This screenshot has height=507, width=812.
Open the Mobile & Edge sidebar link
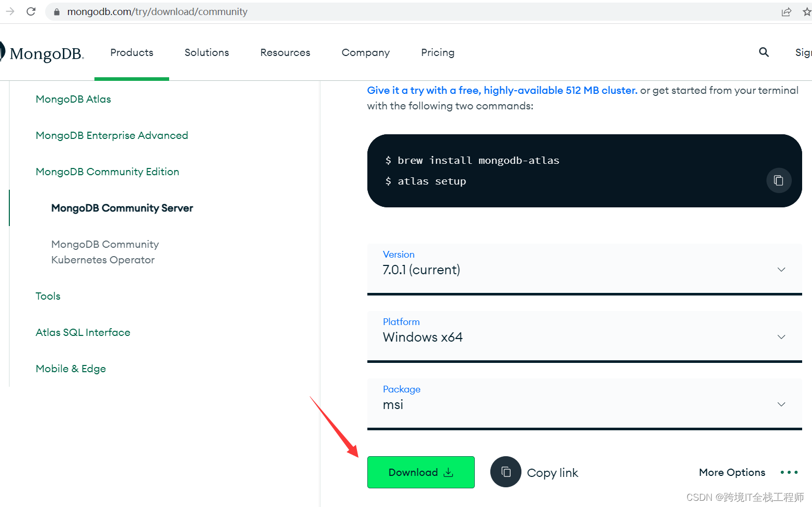point(71,369)
